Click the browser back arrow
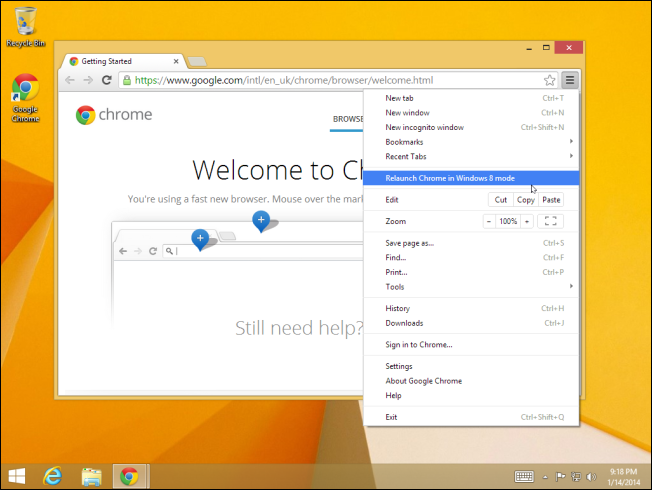Screen dimensions: 652x490 [70, 80]
